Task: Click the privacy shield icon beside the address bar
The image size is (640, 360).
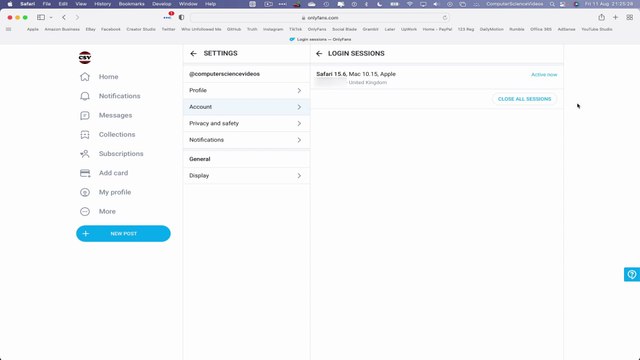Action: click(x=182, y=18)
